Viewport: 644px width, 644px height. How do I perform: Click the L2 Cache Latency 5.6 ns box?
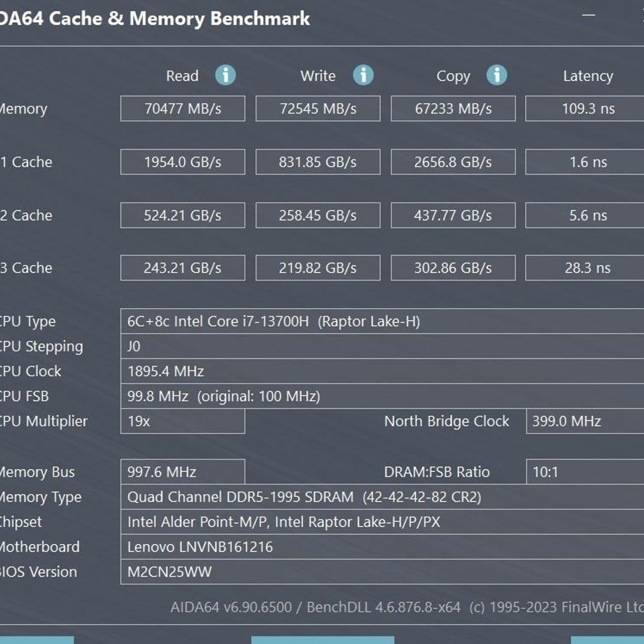pyautogui.click(x=585, y=215)
